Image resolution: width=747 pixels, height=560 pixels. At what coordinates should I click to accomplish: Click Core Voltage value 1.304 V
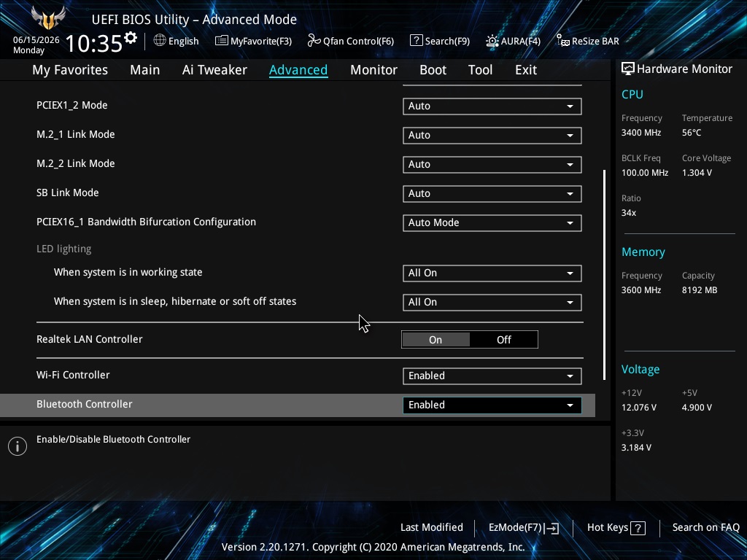pos(697,172)
